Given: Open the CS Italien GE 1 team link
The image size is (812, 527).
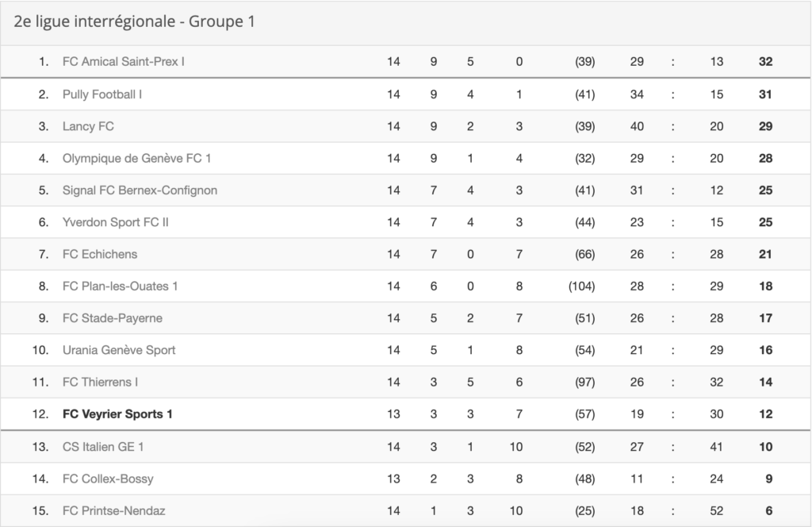Looking at the screenshot, I should pyautogui.click(x=103, y=447).
